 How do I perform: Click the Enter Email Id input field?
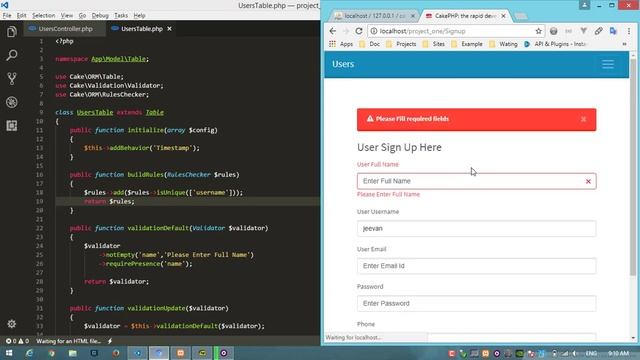click(x=476, y=266)
